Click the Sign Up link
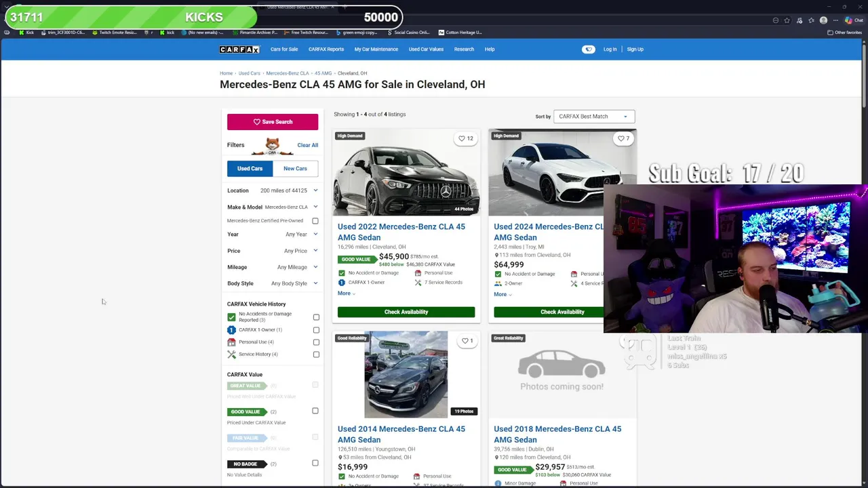Viewport: 868px width, 488px height. tap(635, 49)
